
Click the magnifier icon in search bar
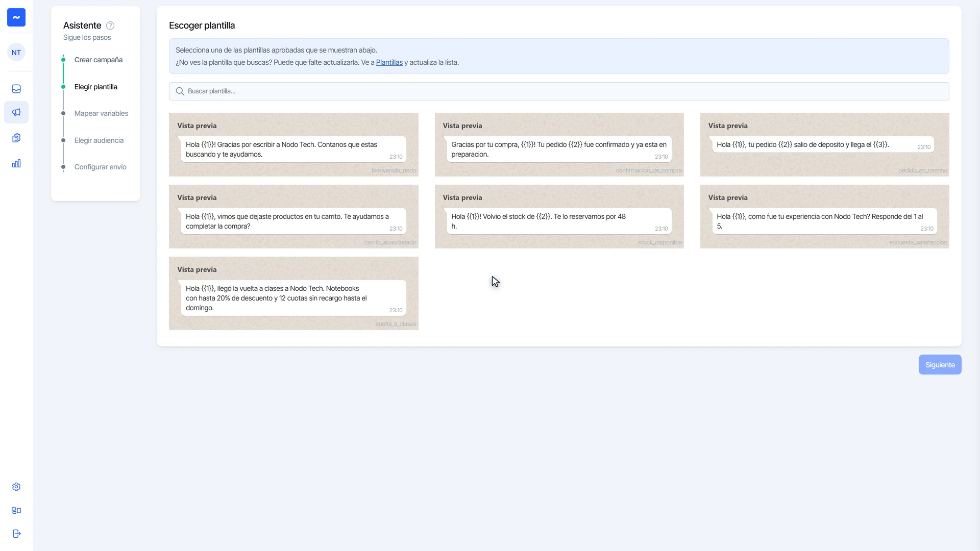(x=180, y=91)
